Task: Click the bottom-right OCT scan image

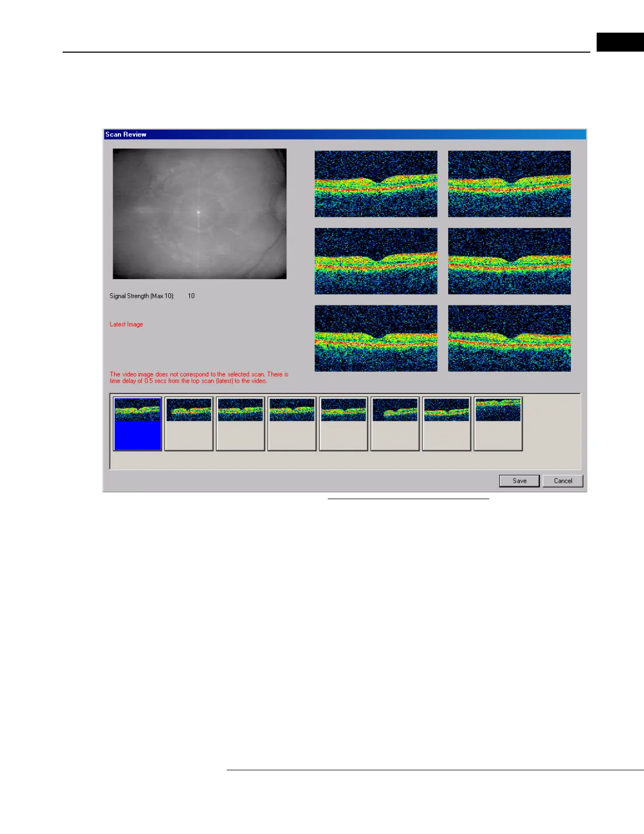Action: click(x=509, y=339)
